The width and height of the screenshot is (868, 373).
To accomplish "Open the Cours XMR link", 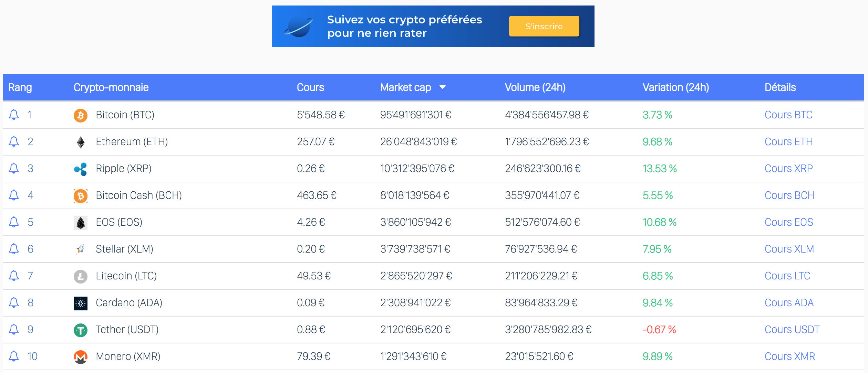I will click(790, 356).
